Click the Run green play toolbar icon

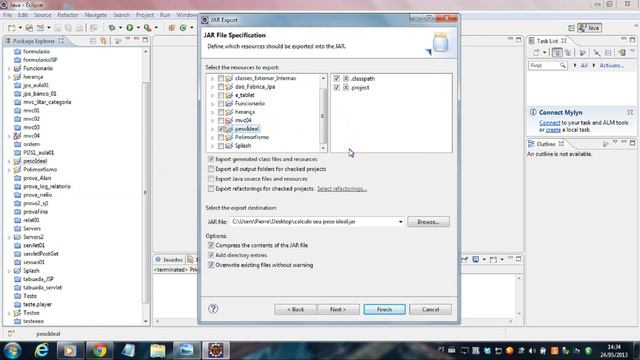(130, 28)
